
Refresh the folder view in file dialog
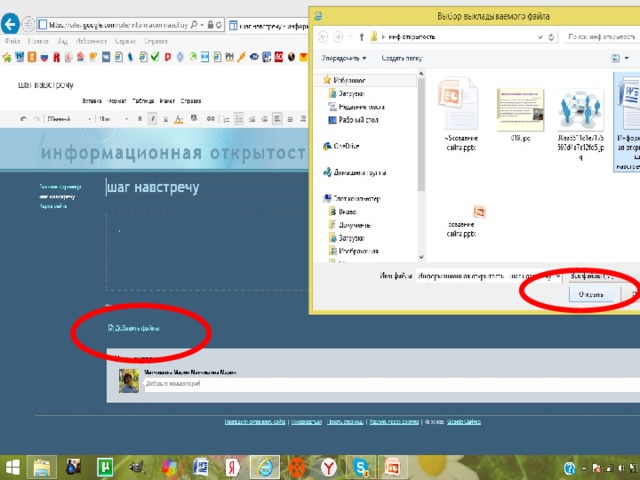click(x=552, y=37)
